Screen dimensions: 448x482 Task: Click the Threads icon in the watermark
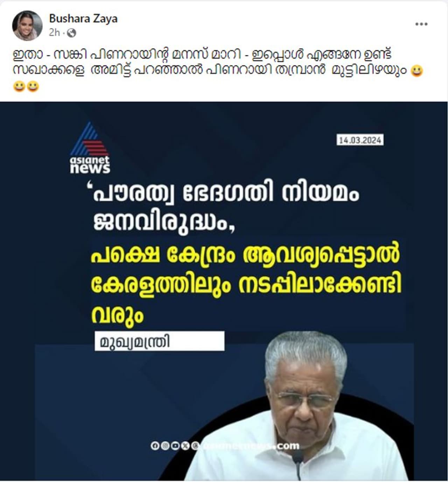click(195, 446)
